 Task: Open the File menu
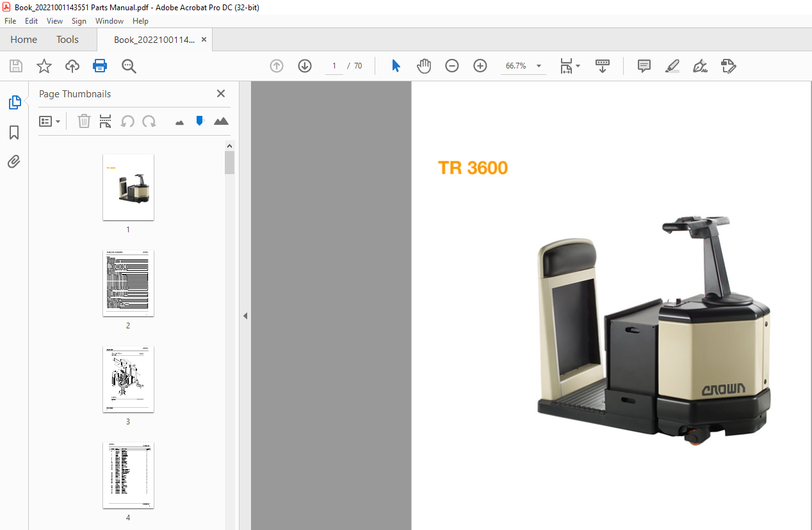coord(10,21)
